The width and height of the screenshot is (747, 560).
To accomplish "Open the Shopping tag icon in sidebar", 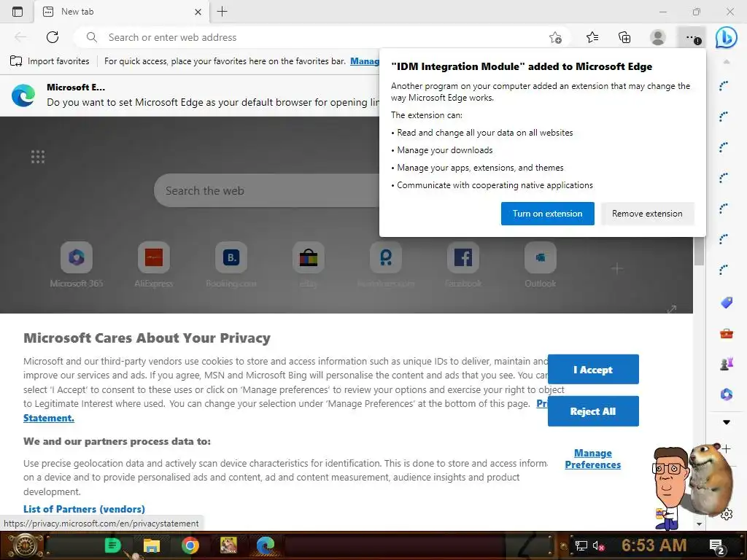I will (726, 303).
